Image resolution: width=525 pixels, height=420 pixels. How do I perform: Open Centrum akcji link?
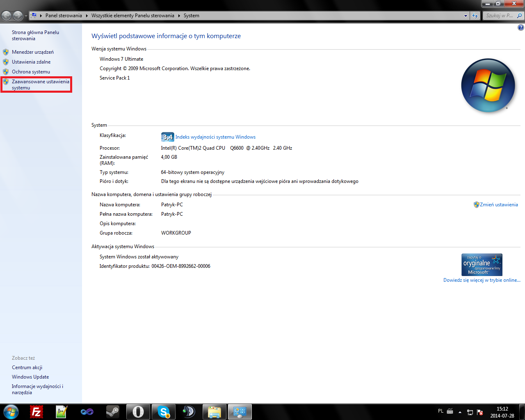coord(27,367)
